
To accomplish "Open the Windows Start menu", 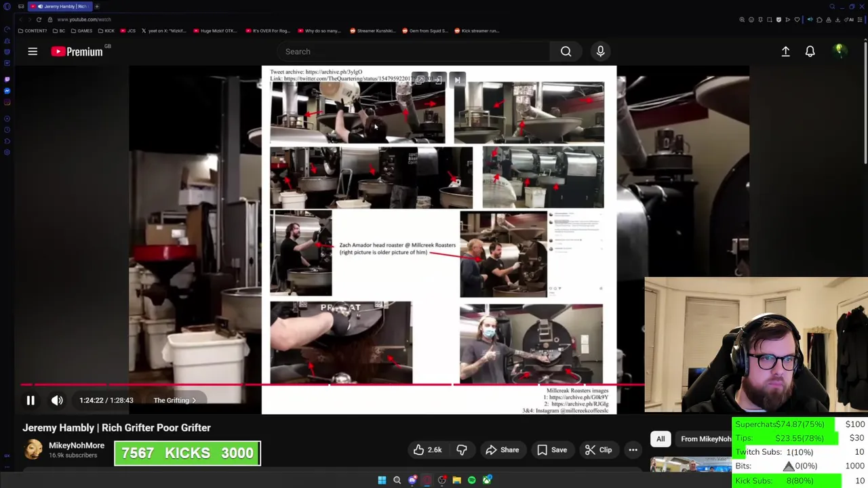I will (x=382, y=480).
